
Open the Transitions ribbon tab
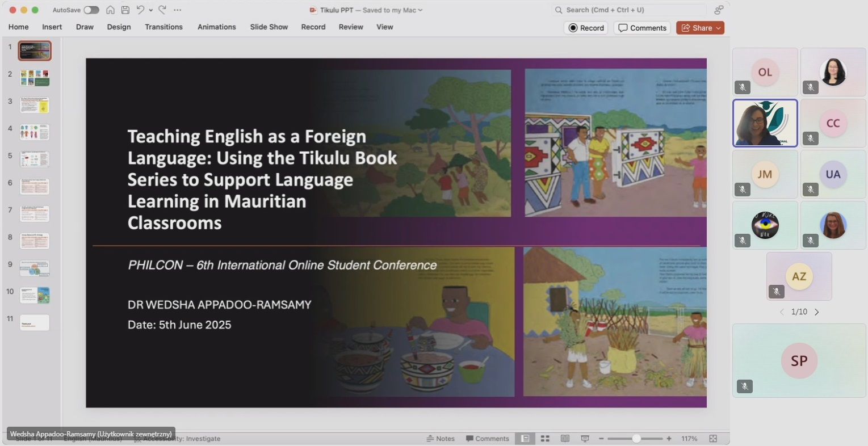point(163,27)
